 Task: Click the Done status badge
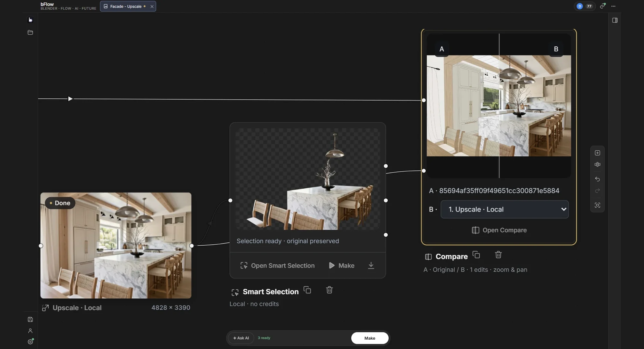click(60, 203)
